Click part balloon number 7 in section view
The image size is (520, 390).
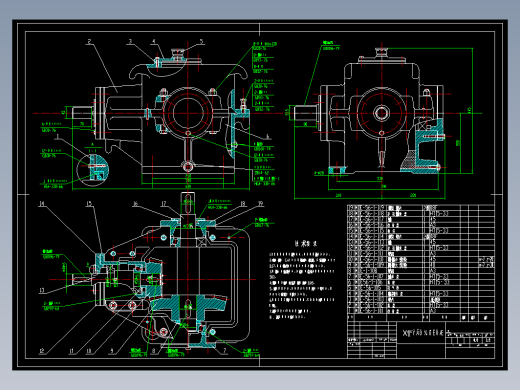(225, 351)
